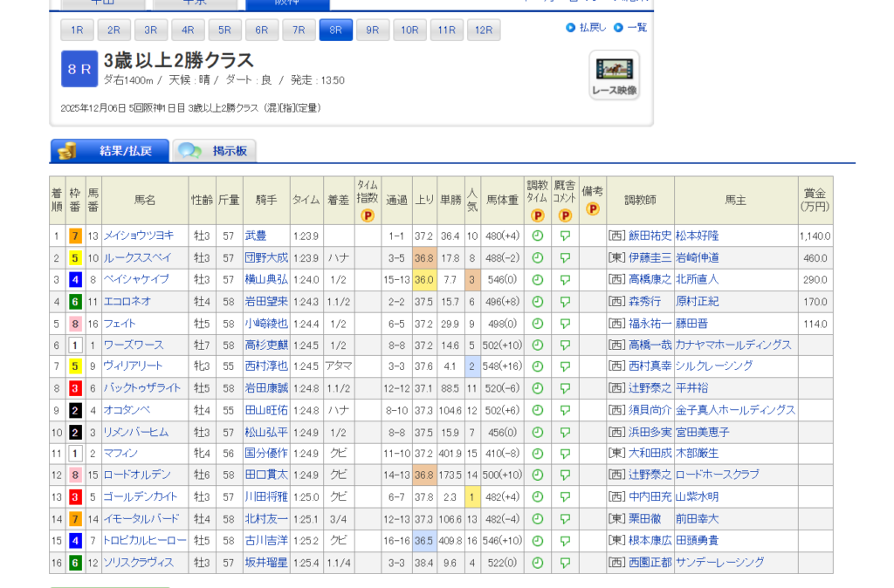Switch to the 掲示板 tab

[215, 151]
